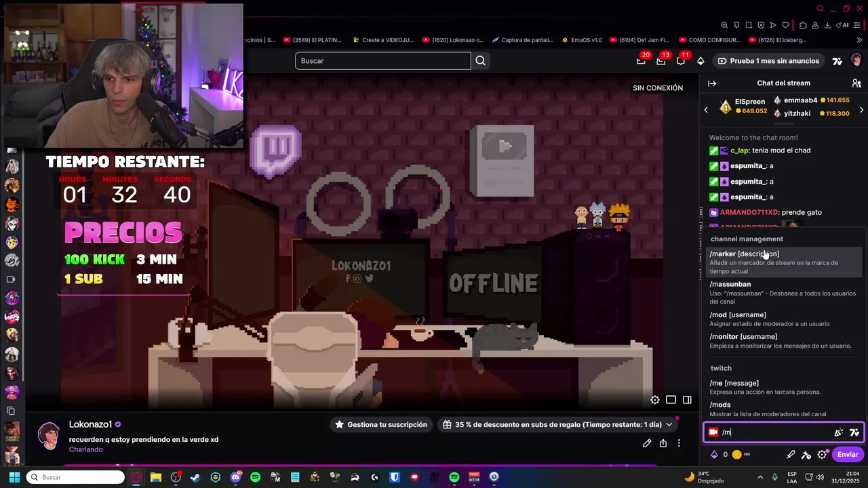The height and width of the screenshot is (488, 868).
Task: Click the edit pencil icon below the stream
Action: pos(647,443)
